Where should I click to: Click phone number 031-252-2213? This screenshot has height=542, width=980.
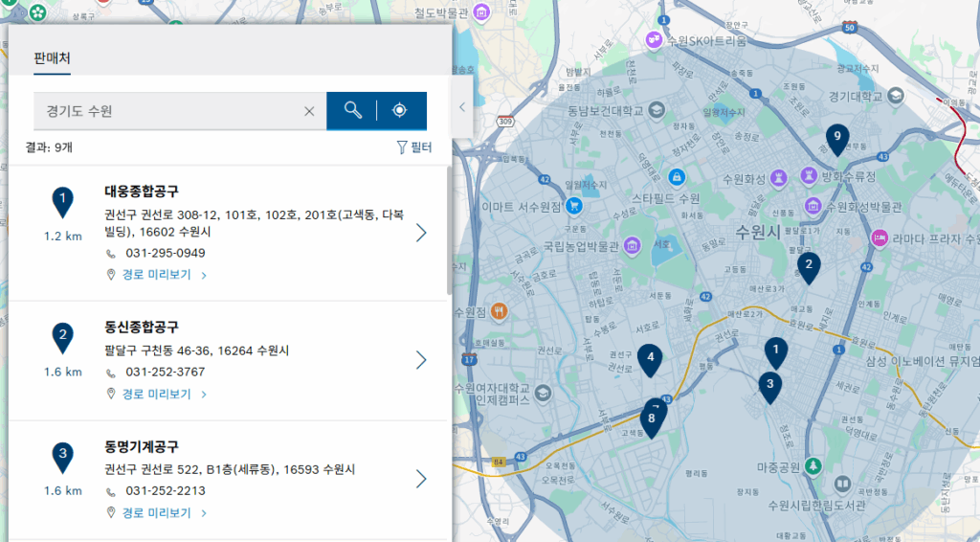165,490
